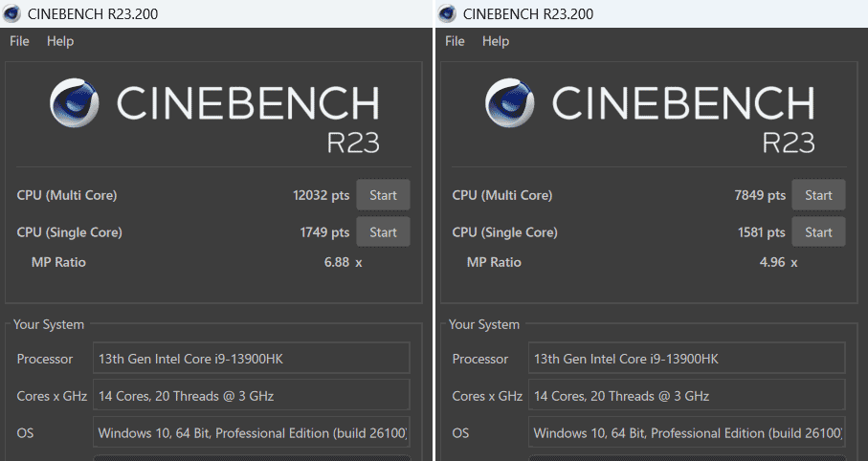Image resolution: width=868 pixels, height=461 pixels.
Task: Open the Help menu in left window
Action: tap(59, 41)
